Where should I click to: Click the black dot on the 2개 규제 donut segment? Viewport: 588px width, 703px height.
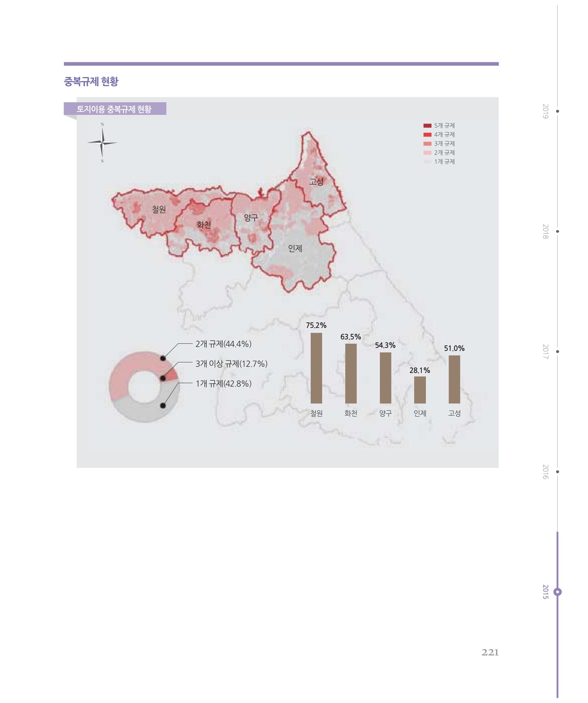[x=163, y=358]
